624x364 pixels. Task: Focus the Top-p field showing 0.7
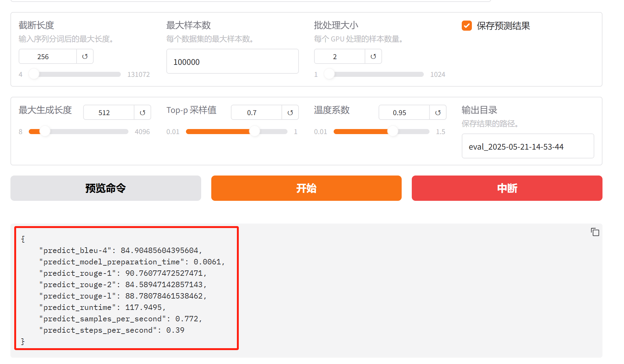[x=256, y=113]
